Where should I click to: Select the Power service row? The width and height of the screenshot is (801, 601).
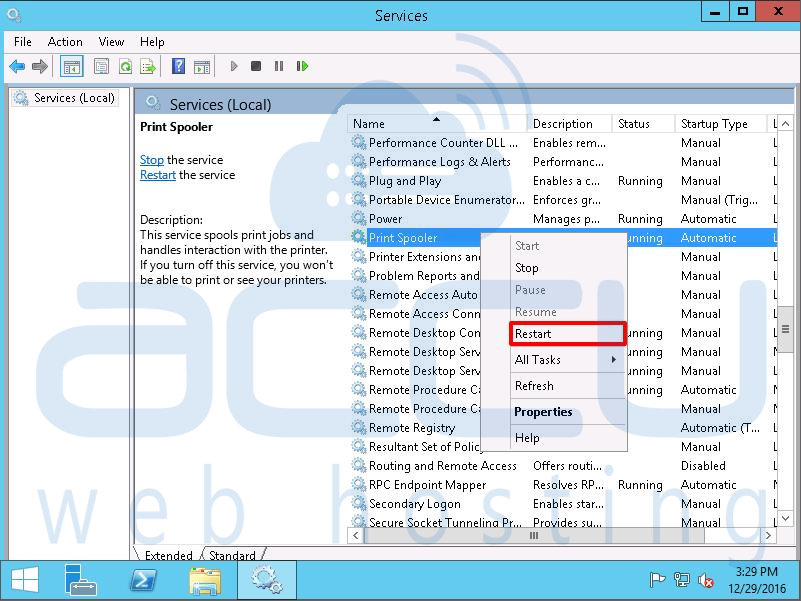(563, 219)
